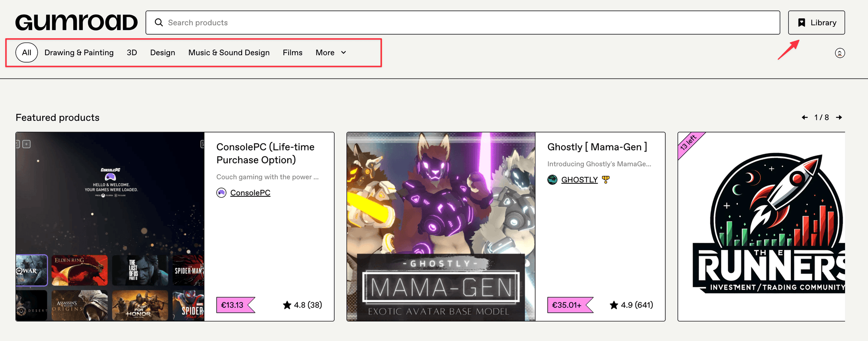Switch to Drawing & Painting category
The width and height of the screenshot is (868, 341).
pyautogui.click(x=79, y=53)
